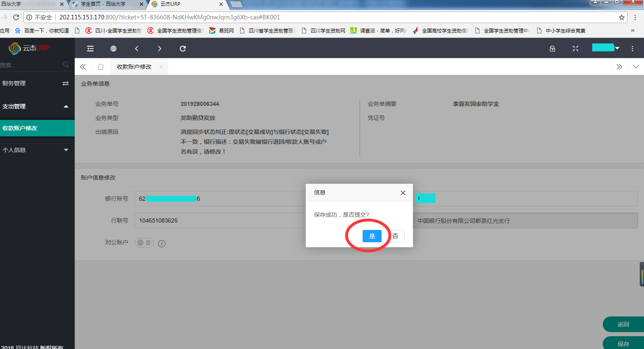Toggle the 对公账户 switch
This screenshot has height=349, width=644.
(144, 243)
